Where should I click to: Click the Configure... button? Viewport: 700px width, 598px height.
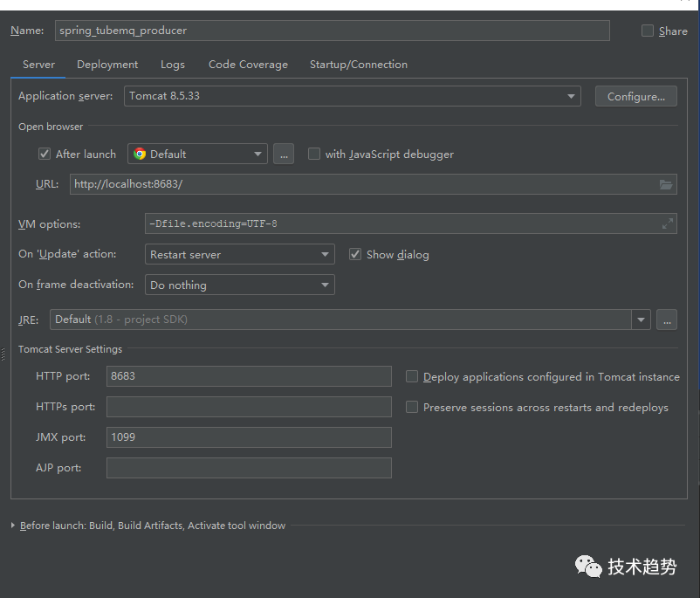pyautogui.click(x=635, y=97)
